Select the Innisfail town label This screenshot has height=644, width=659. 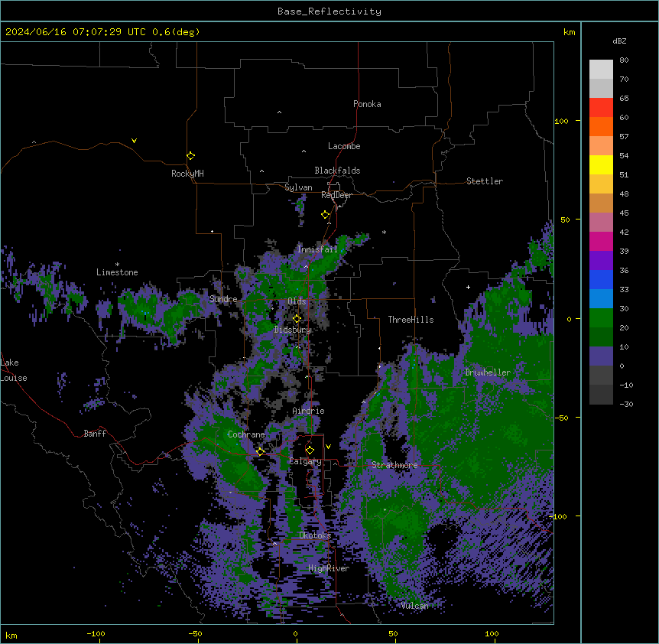317,249
